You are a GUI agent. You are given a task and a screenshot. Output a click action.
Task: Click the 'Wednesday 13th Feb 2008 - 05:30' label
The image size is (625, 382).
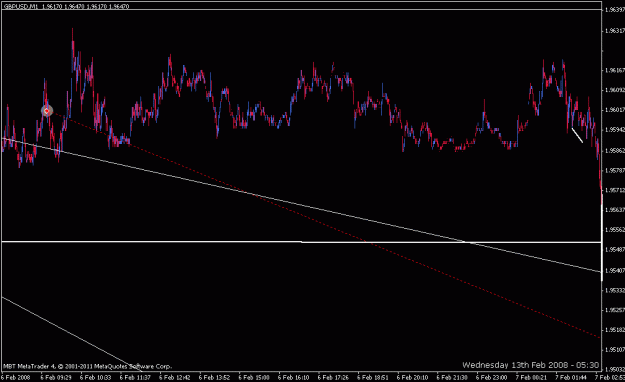(x=530, y=365)
